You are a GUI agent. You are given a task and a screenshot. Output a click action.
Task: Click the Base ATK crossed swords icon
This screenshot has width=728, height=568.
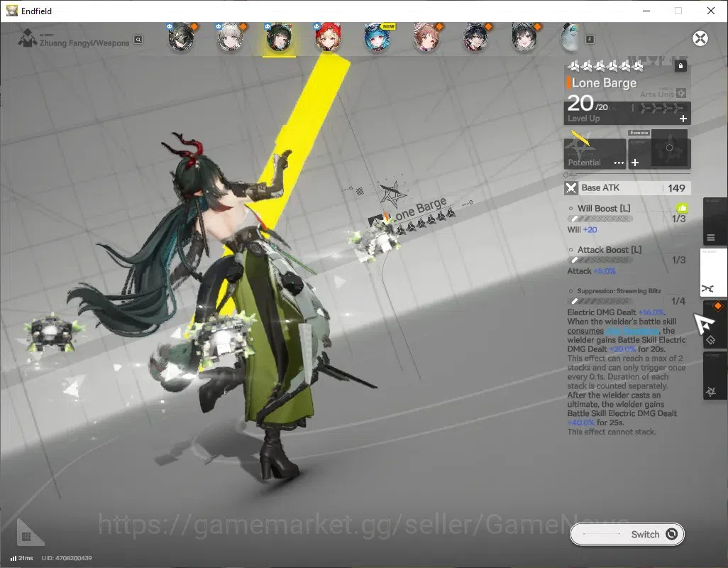coord(571,187)
